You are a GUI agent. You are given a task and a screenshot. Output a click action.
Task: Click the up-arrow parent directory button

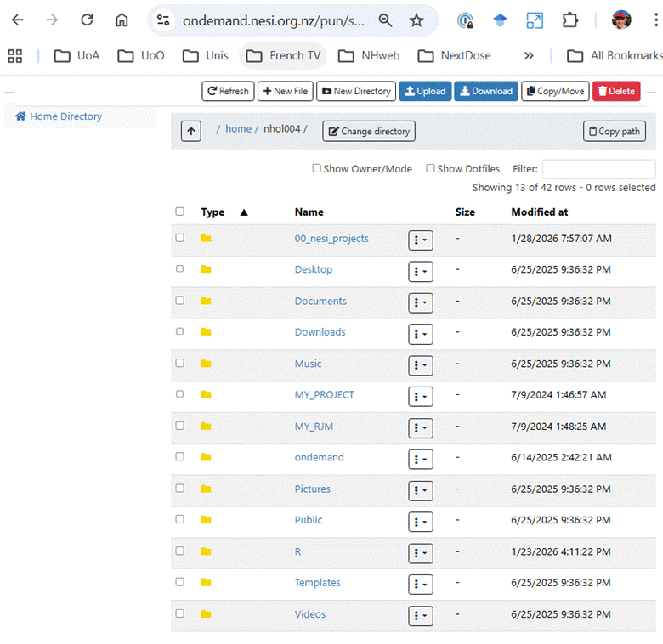(191, 131)
